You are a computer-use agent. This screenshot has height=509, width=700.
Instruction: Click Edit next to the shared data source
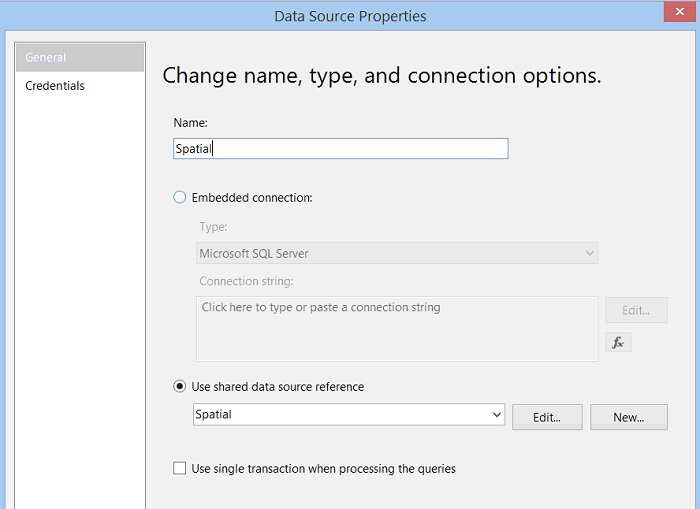(x=547, y=417)
